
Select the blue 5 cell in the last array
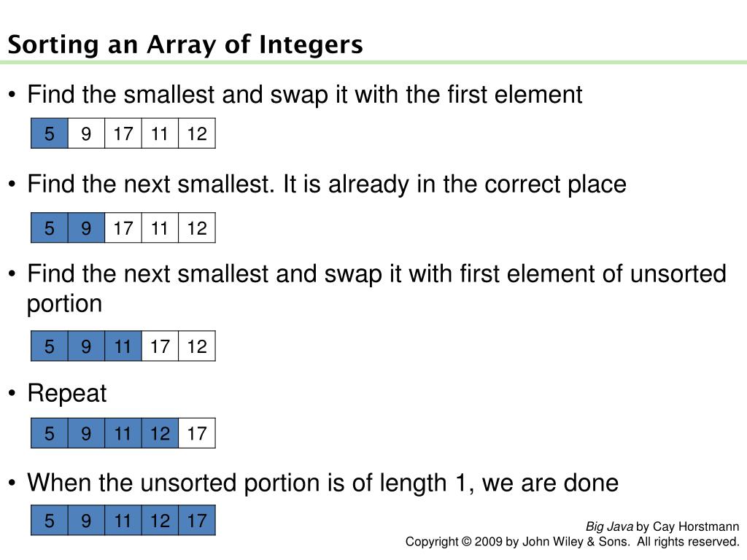50,520
